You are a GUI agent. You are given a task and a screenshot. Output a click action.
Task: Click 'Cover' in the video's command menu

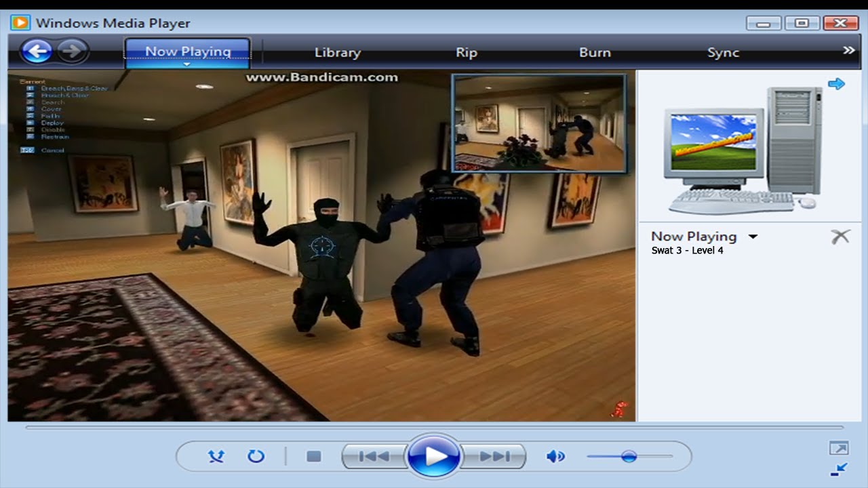pyautogui.click(x=51, y=109)
